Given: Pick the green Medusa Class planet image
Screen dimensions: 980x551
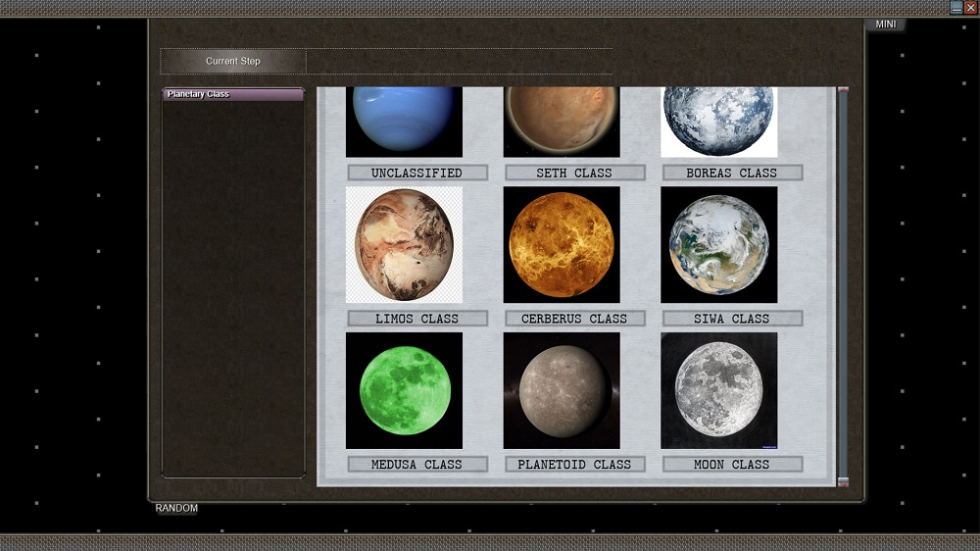Looking at the screenshot, I should pos(405,391).
